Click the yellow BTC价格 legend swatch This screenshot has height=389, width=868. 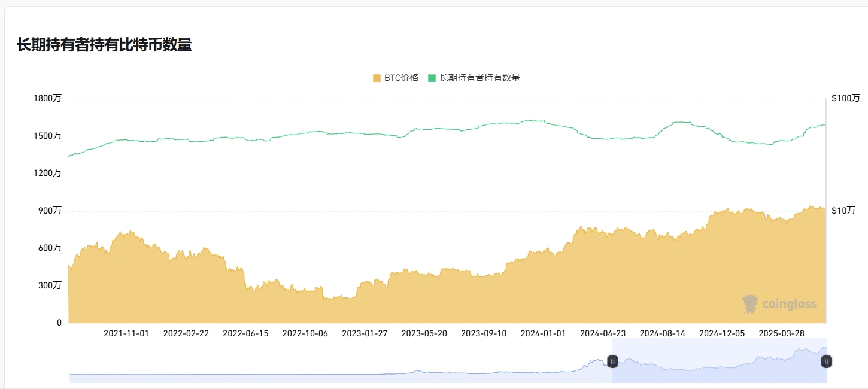(377, 78)
